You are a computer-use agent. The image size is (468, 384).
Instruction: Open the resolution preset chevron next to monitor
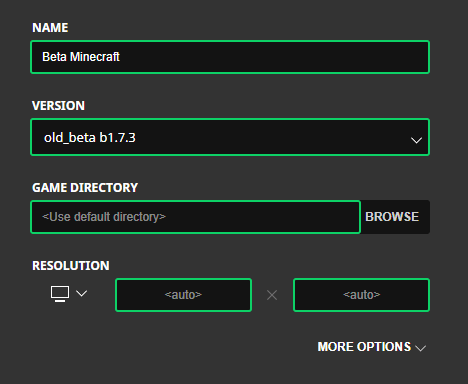pos(82,293)
